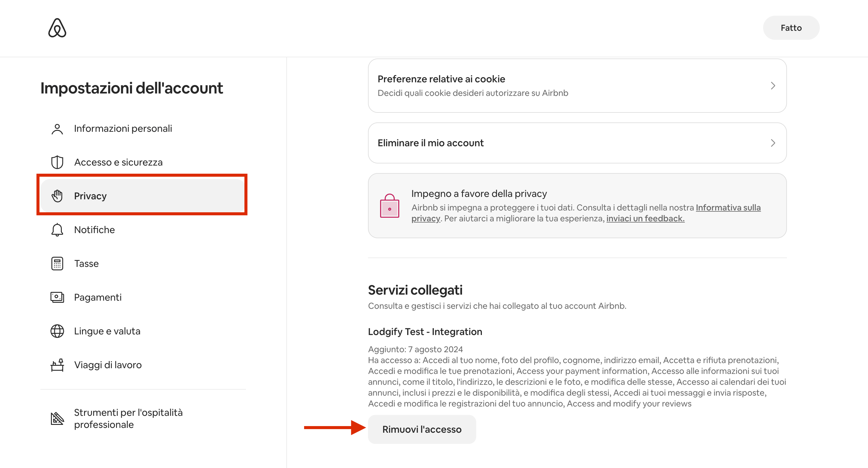Viewport: 868px width, 468px height.
Task: Go to the Pagamenti menu item
Action: (98, 297)
